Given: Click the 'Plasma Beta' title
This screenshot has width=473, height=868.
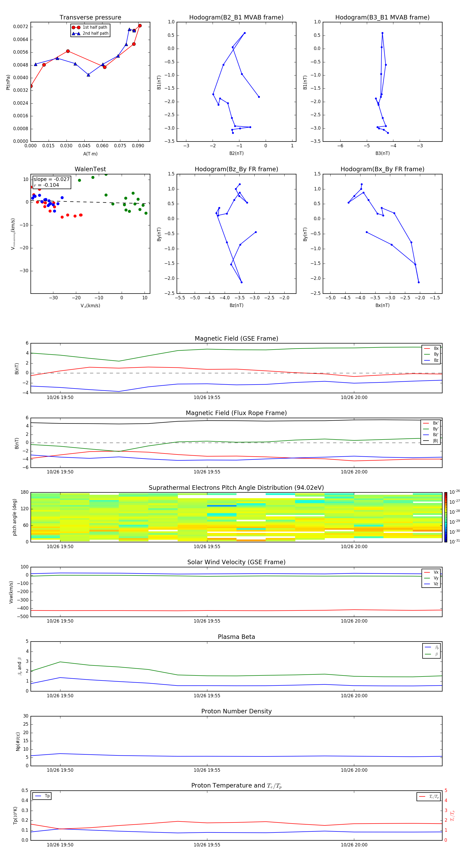Looking at the screenshot, I should tap(236, 637).
